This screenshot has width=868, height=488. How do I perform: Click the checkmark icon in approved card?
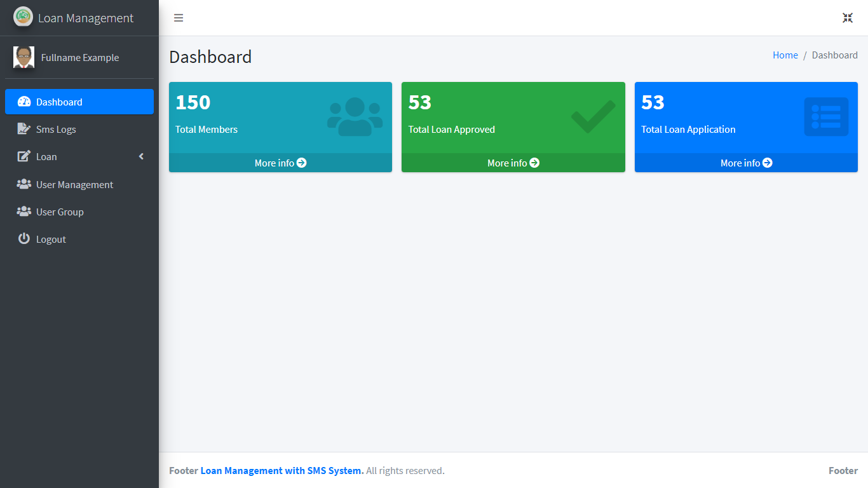click(x=593, y=116)
